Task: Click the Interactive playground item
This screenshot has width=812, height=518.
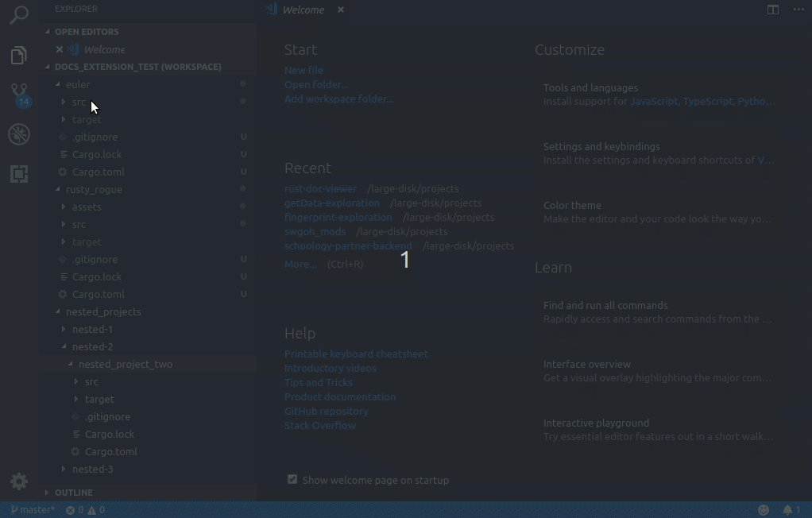Action: (659, 430)
